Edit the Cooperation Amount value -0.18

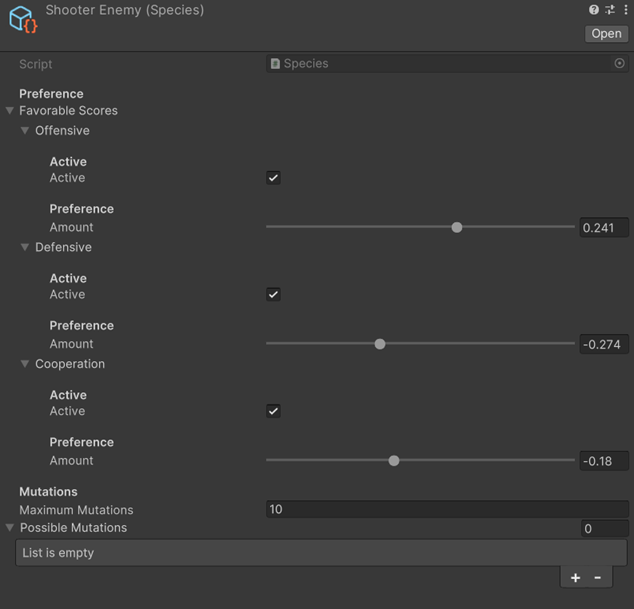(x=604, y=461)
